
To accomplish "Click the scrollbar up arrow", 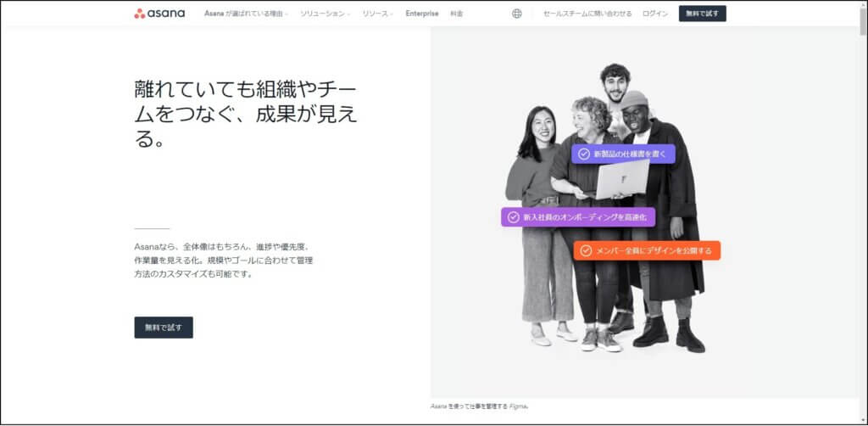I will (862, 5).
